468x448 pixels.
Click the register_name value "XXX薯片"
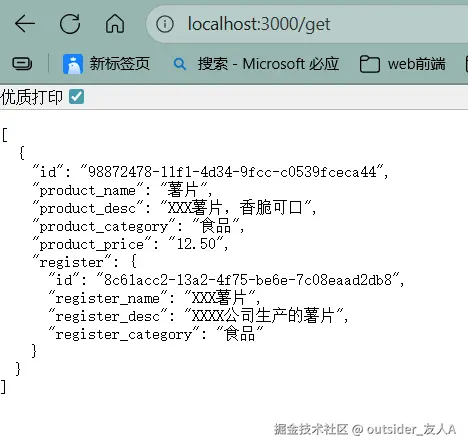[x=219, y=298]
